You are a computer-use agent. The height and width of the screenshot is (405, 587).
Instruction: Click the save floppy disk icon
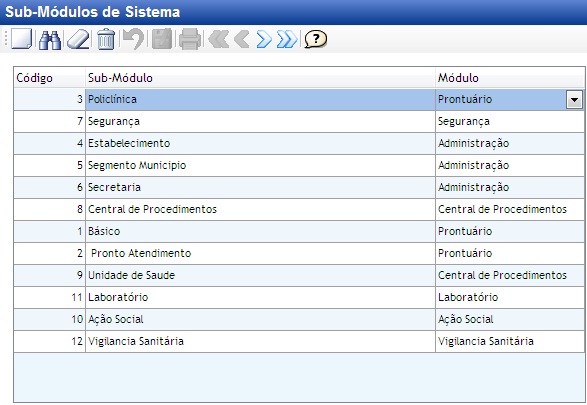[x=162, y=39]
